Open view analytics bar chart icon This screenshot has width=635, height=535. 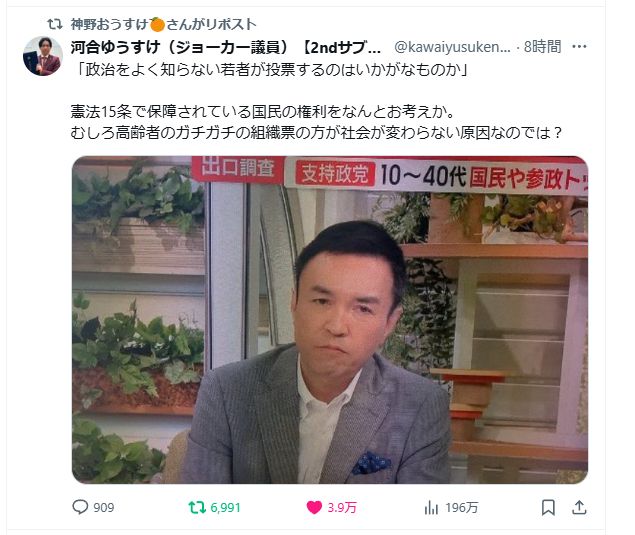[x=431, y=507]
